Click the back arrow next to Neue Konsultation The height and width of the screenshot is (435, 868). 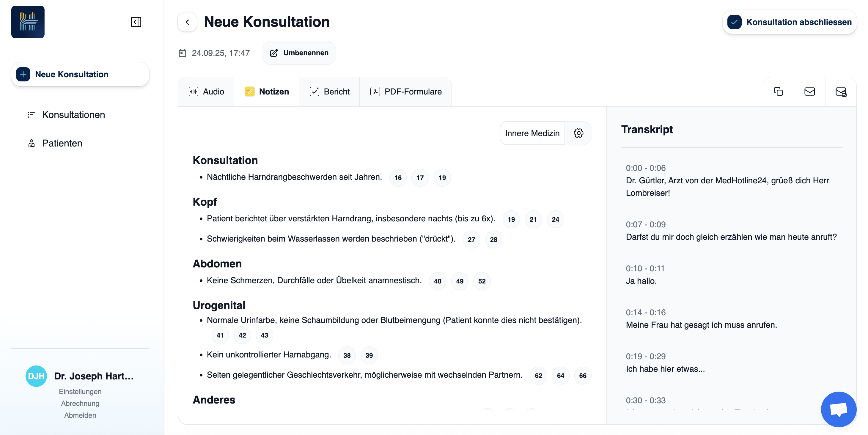pos(187,22)
